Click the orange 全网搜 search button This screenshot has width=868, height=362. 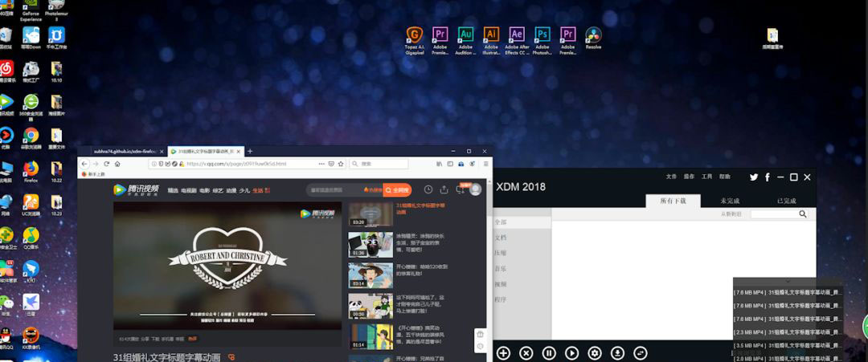coord(397,190)
